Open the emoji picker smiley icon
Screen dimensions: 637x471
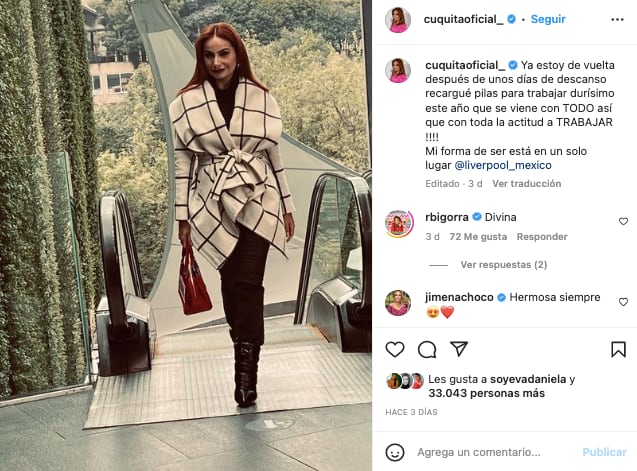pos(394,452)
